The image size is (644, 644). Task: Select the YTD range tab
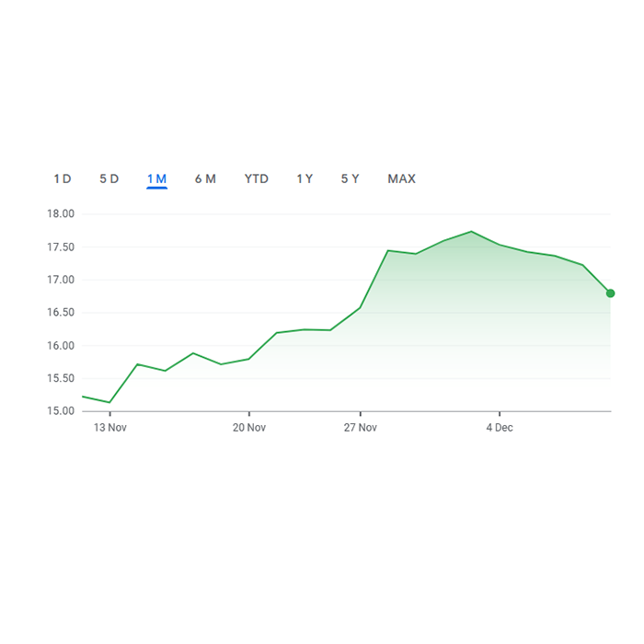[257, 178]
